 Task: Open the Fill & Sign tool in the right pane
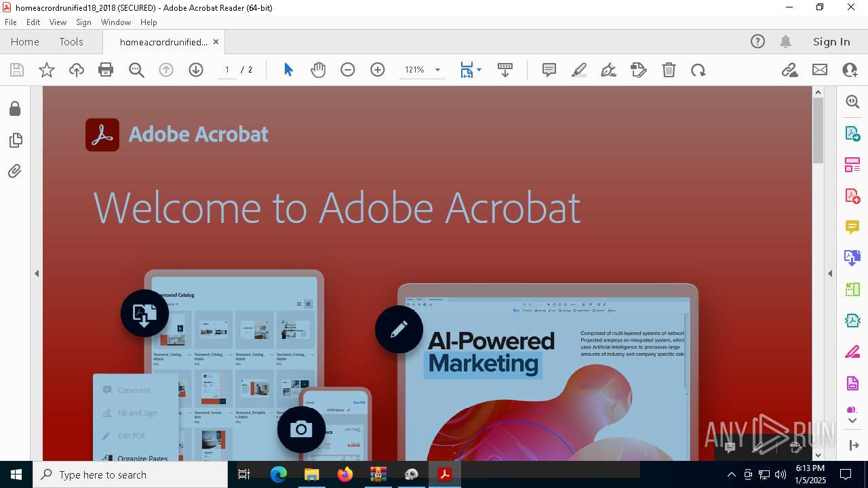pyautogui.click(x=852, y=352)
